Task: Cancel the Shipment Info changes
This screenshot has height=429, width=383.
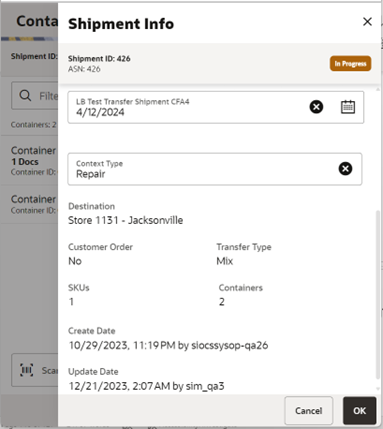Action: (308, 410)
